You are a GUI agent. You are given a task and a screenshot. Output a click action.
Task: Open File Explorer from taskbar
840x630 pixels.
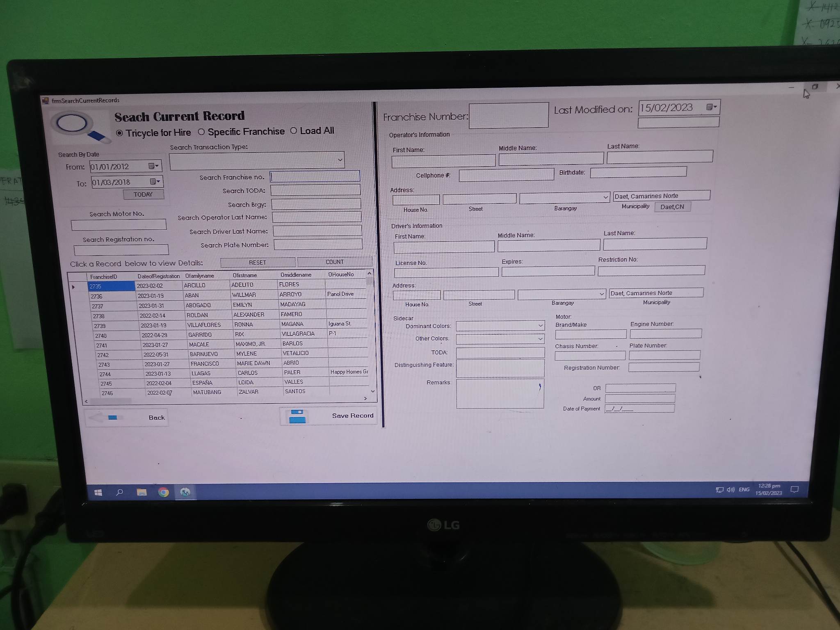[x=142, y=492]
